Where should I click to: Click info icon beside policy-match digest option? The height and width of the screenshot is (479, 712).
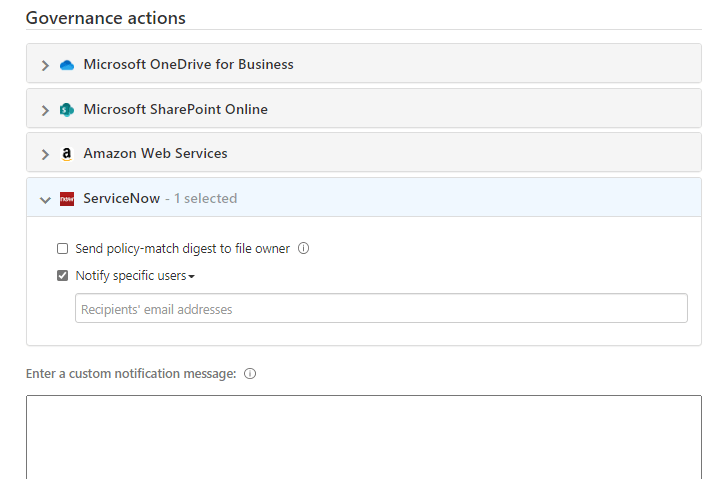(x=304, y=249)
